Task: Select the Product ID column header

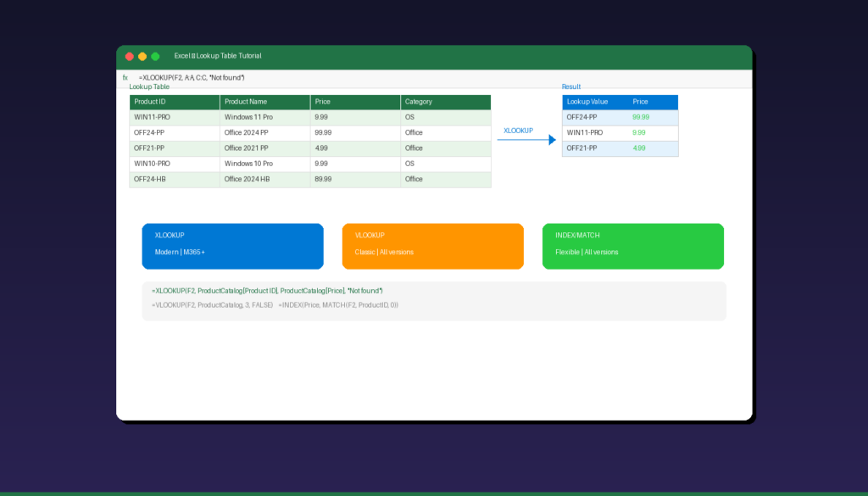Action: click(175, 102)
